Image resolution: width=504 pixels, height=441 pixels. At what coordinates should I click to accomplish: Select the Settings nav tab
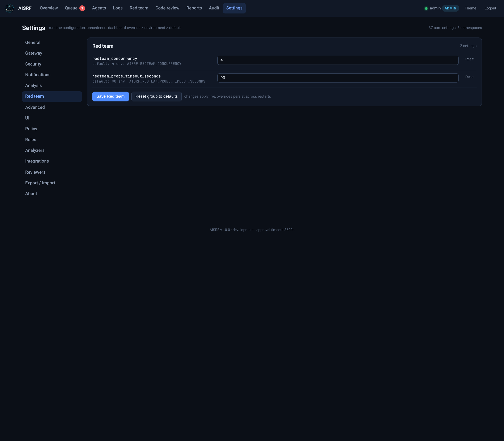click(x=234, y=8)
